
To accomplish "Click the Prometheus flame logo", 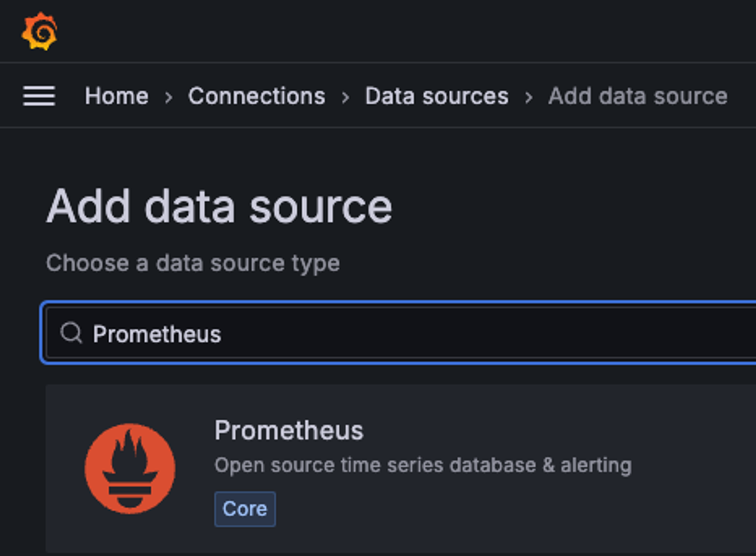I will 130,468.
